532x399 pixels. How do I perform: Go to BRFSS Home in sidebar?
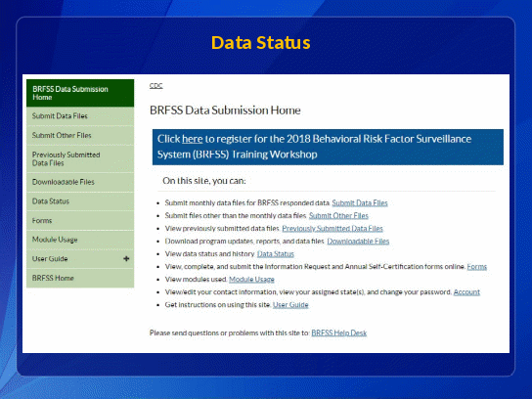[x=80, y=278]
